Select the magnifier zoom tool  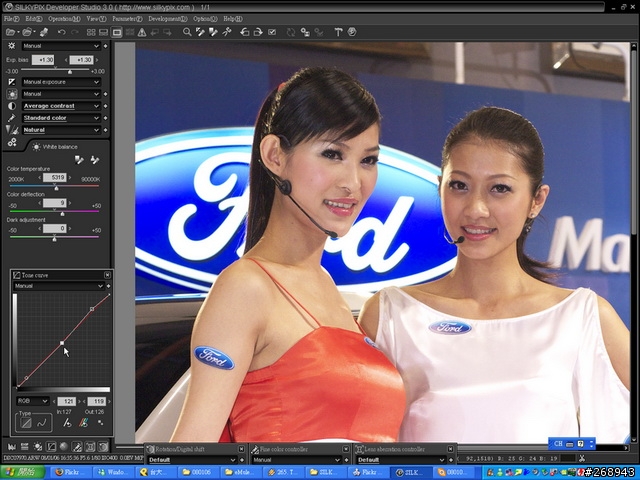pyautogui.click(x=187, y=32)
